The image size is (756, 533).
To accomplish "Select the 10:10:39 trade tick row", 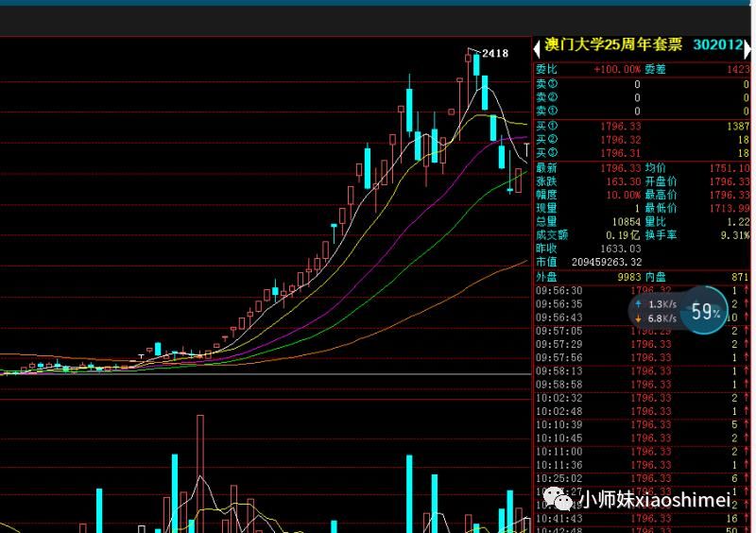I will tap(643, 425).
